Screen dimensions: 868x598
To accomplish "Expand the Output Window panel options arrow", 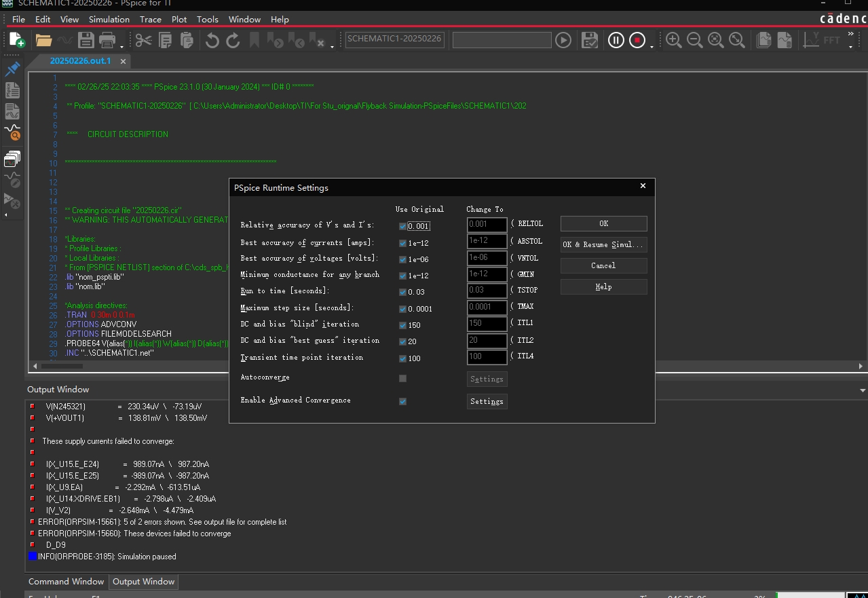I will (863, 390).
